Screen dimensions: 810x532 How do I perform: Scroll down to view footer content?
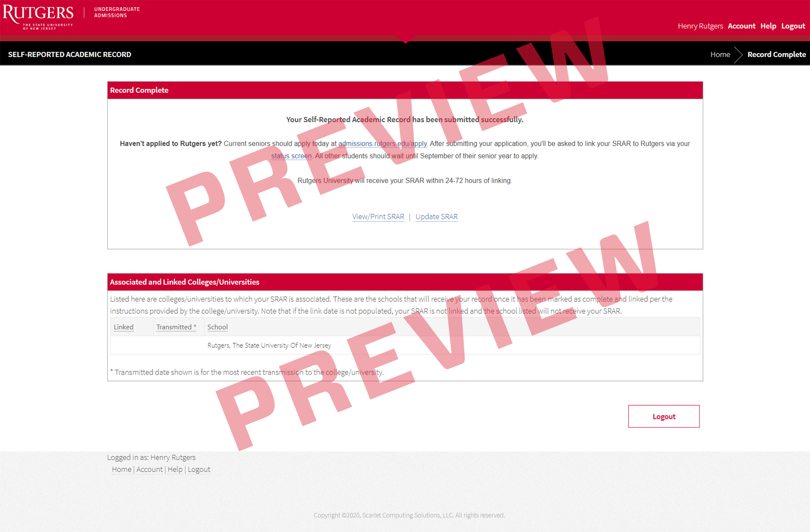tap(405, 518)
